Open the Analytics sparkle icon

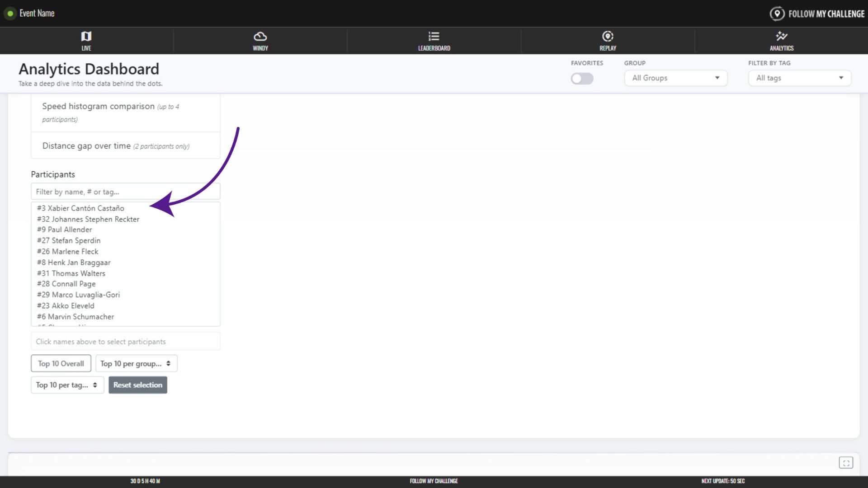(781, 37)
